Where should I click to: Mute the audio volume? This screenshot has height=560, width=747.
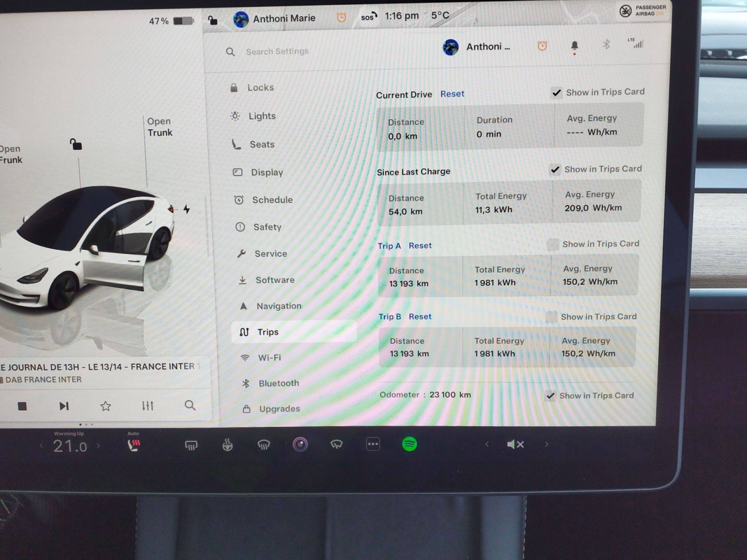point(515,444)
